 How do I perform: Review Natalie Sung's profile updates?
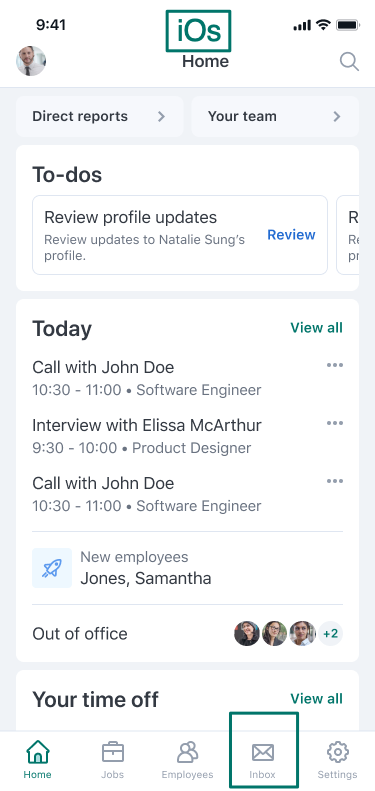click(x=291, y=235)
